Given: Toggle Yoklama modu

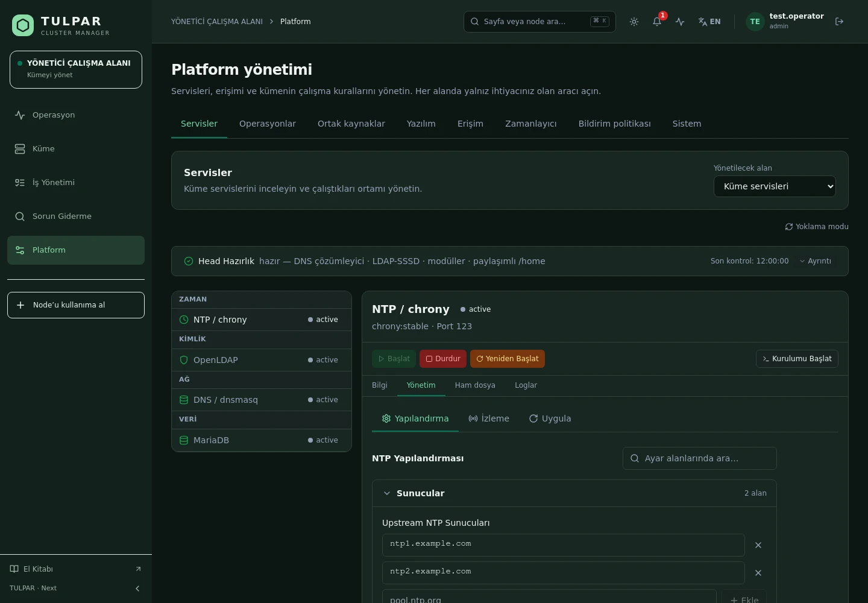Looking at the screenshot, I should coord(817,227).
